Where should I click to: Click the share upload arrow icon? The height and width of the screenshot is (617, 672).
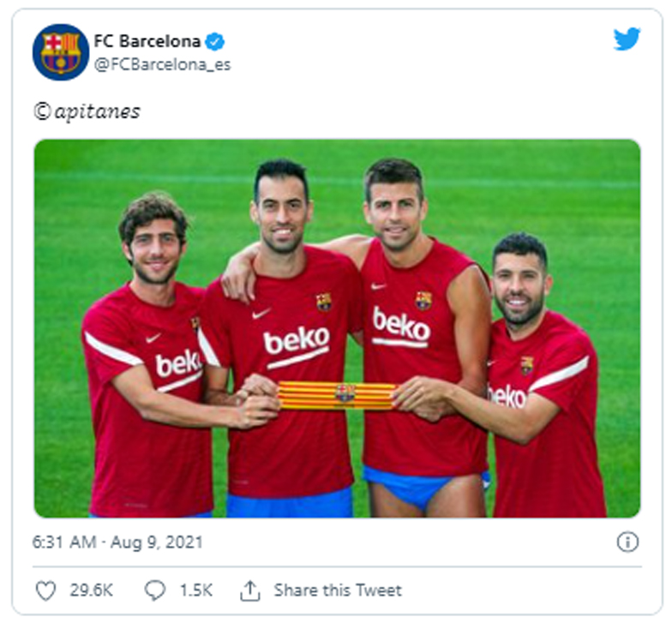pos(250,590)
